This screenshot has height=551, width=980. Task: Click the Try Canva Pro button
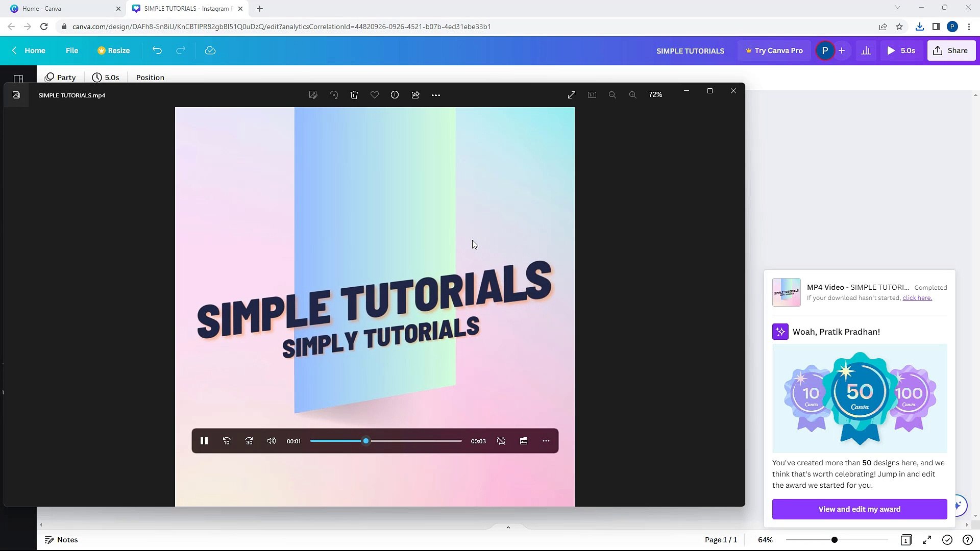pos(774,51)
